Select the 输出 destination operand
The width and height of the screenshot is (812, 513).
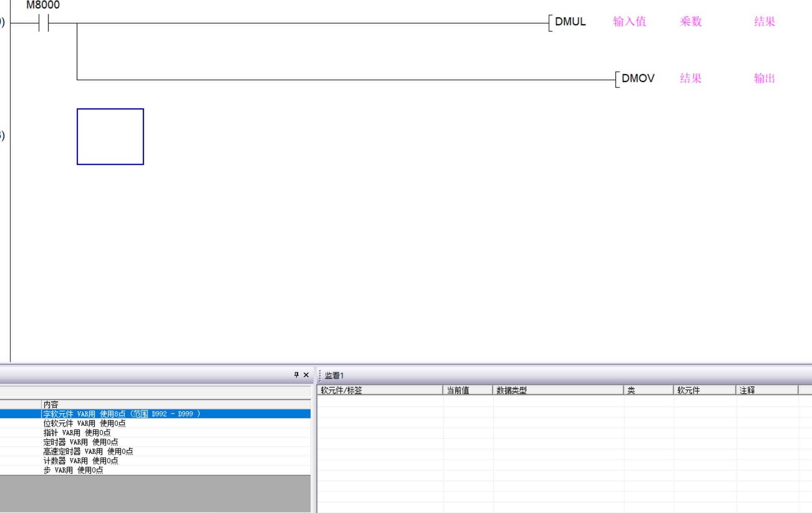764,78
